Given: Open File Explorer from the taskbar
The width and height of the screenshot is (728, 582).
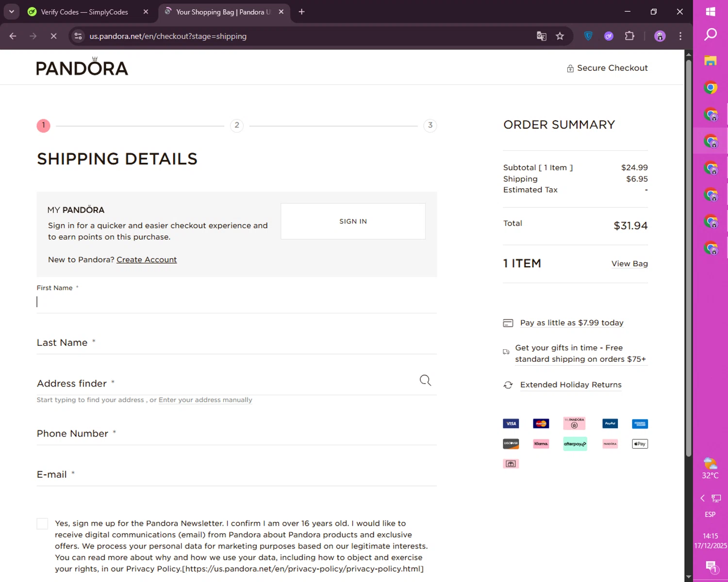Looking at the screenshot, I should [x=711, y=61].
